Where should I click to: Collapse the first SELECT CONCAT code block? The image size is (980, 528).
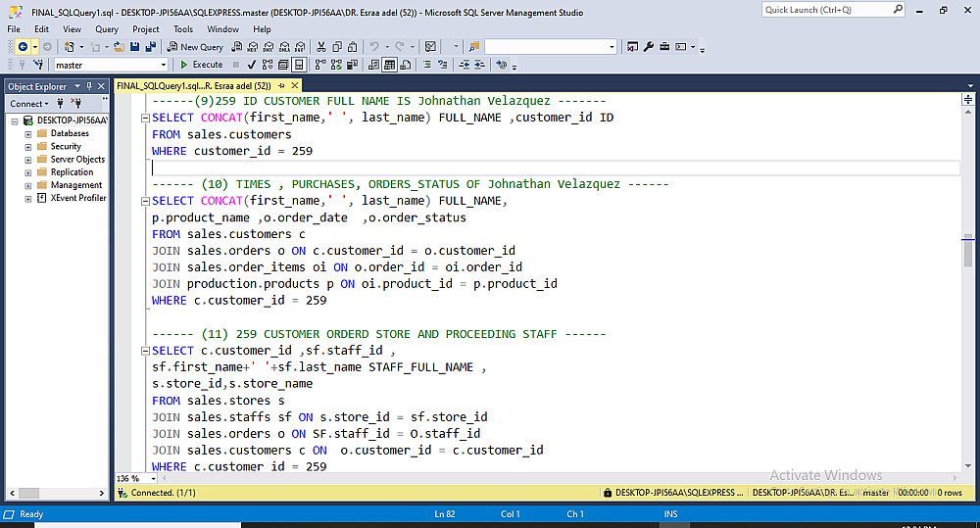click(145, 118)
